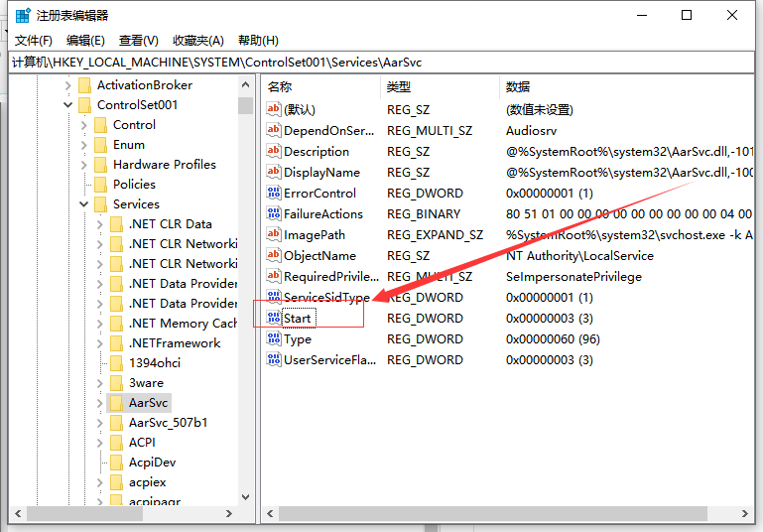Open the 收藏夹(A) favorites menu

(x=198, y=41)
